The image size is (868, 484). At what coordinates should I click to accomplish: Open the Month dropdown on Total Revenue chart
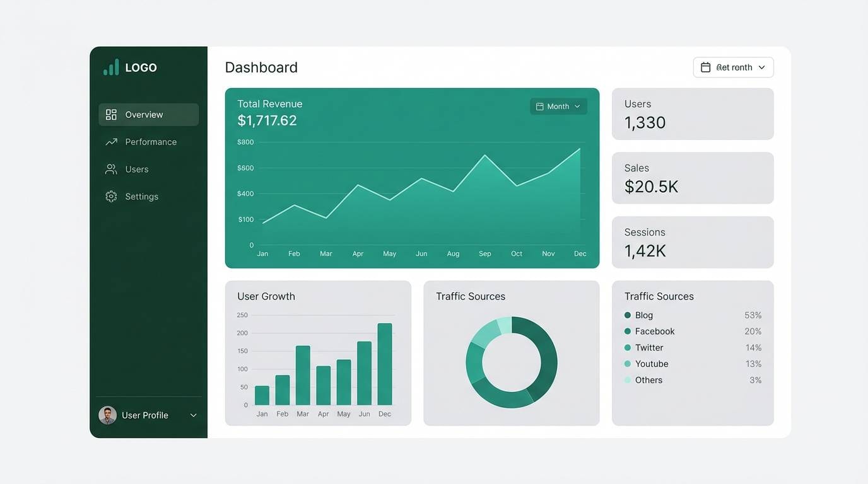(558, 106)
